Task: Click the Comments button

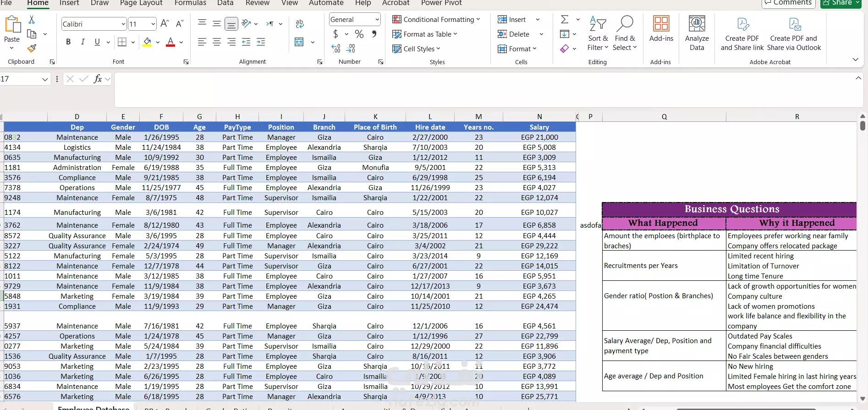Action: [x=788, y=3]
